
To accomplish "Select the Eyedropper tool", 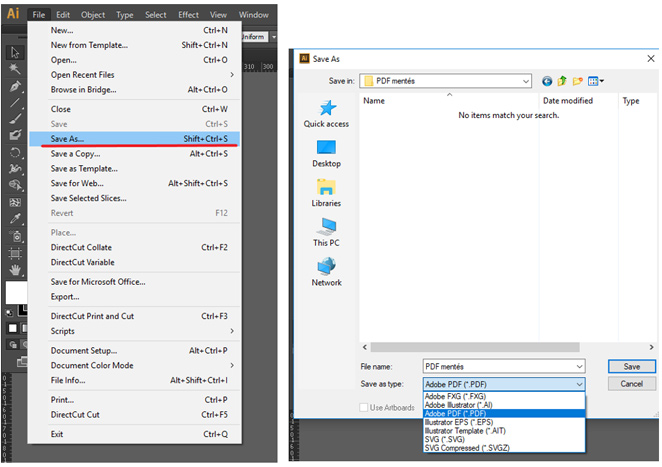I will [15, 219].
